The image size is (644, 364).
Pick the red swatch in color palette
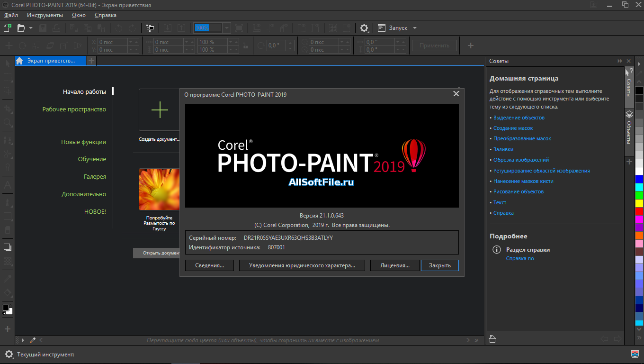click(639, 211)
